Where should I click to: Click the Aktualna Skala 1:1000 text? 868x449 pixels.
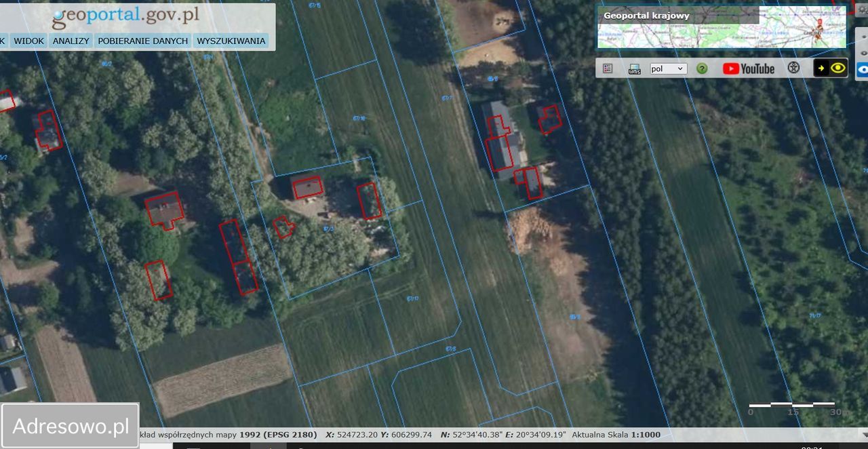pos(616,435)
